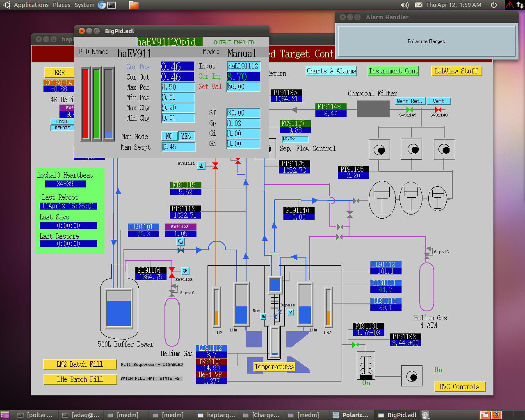Click the LN2 Batch Fill button
This screenshot has height=420, width=525.
click(80, 364)
